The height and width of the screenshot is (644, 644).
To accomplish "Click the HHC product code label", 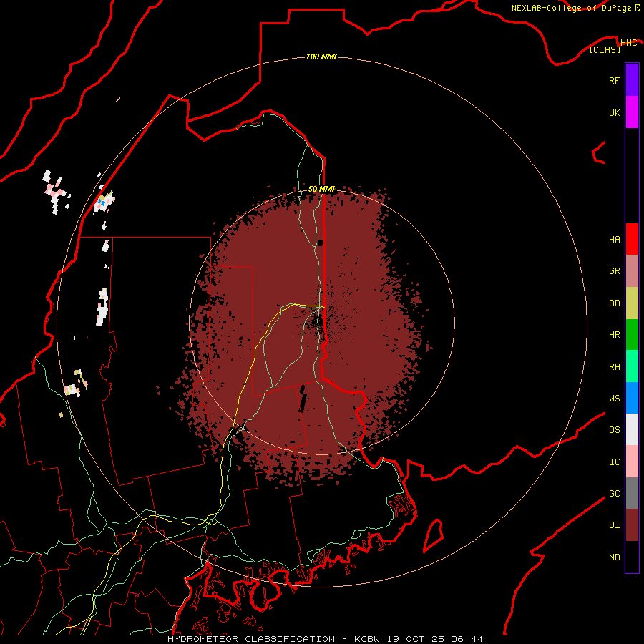I will [628, 43].
